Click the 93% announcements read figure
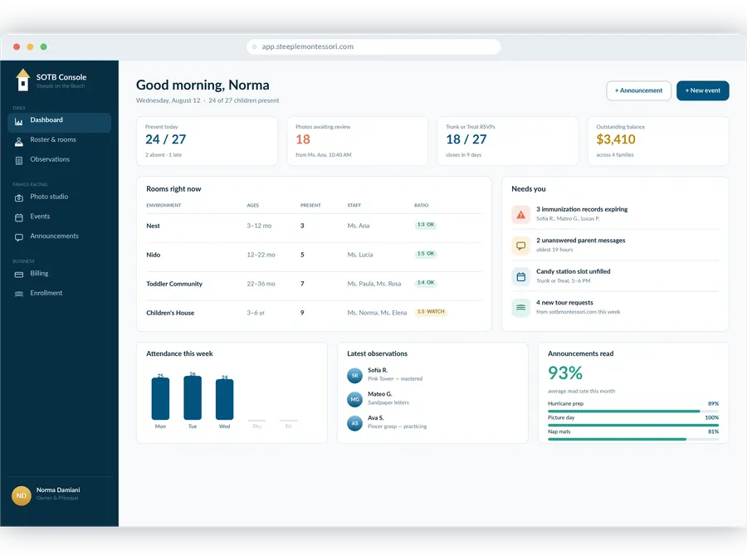The height and width of the screenshot is (560, 747). click(x=565, y=373)
